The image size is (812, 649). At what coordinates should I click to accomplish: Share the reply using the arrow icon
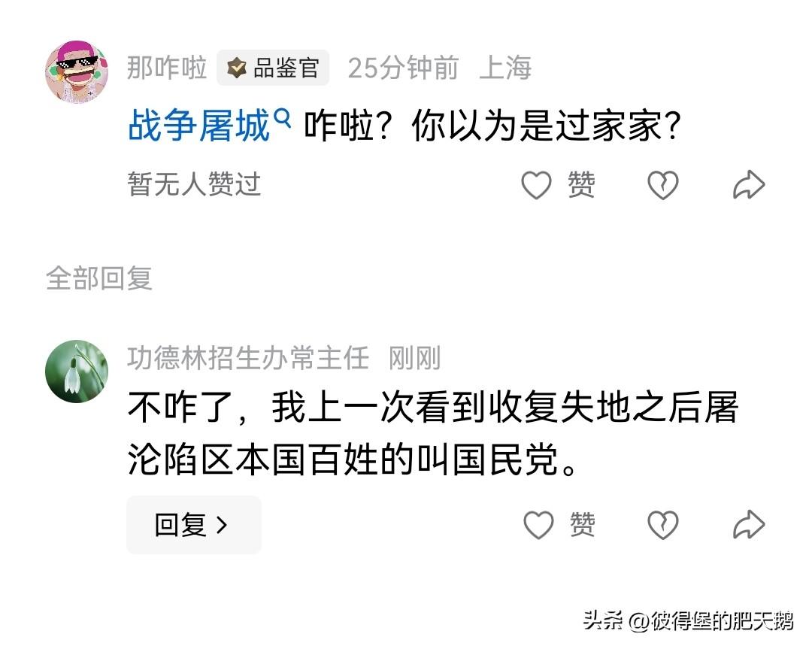(749, 523)
